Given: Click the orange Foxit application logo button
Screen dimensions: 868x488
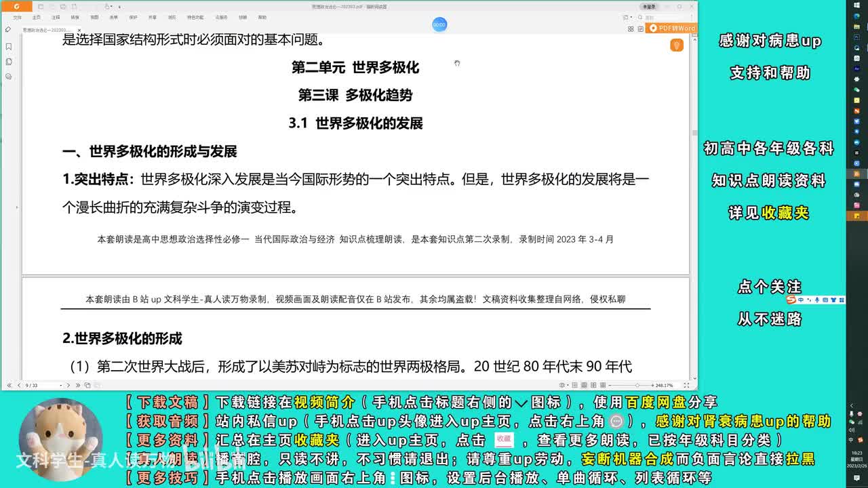Looking at the screenshot, I should [x=16, y=7].
